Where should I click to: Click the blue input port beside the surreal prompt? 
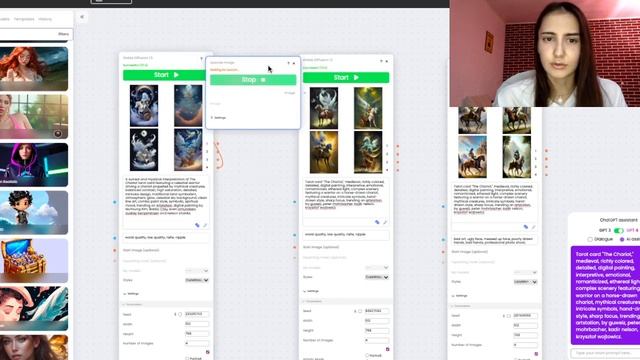coord(115,202)
